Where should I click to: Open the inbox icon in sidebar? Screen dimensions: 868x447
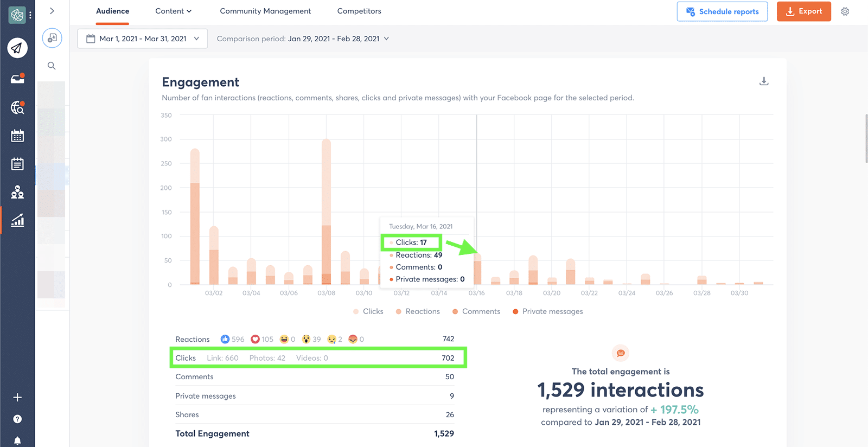pos(17,79)
